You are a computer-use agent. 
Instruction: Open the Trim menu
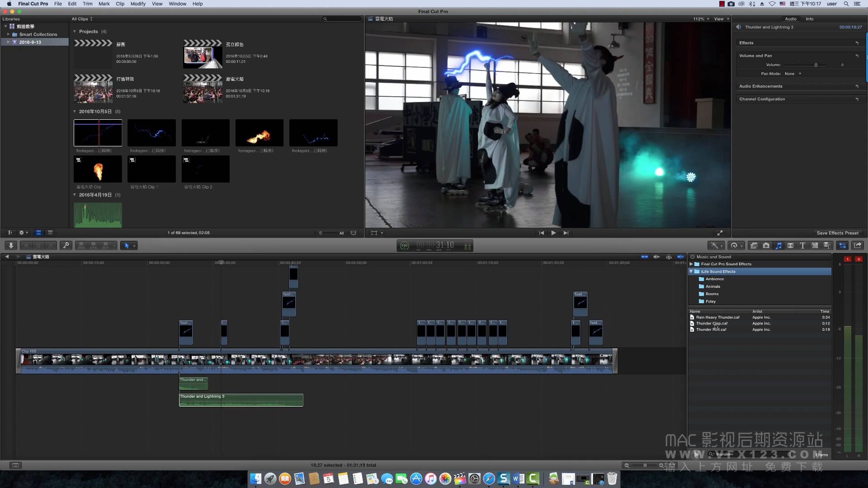coord(88,4)
